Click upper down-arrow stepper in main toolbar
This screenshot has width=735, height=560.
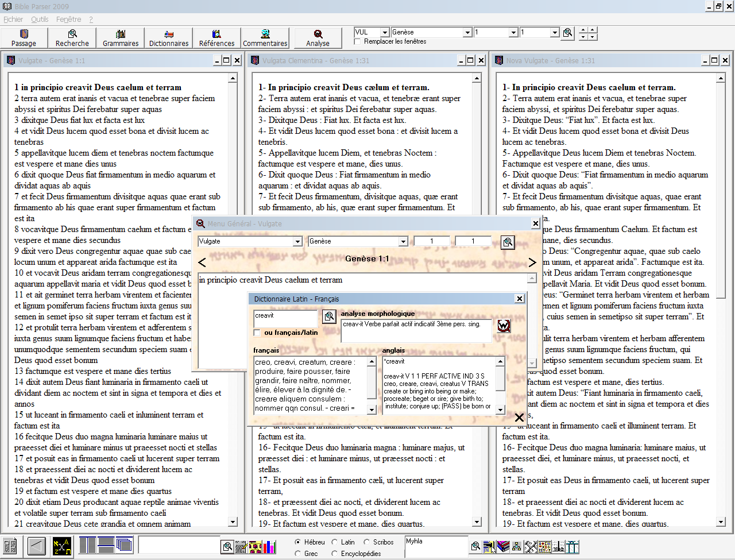point(583,37)
